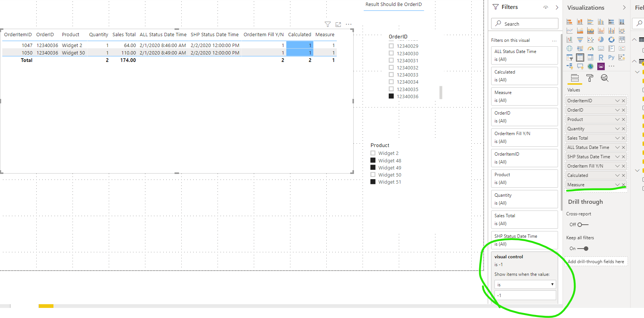644x318 pixels.
Task: Choose the treemap visual
Action: pos(622,40)
